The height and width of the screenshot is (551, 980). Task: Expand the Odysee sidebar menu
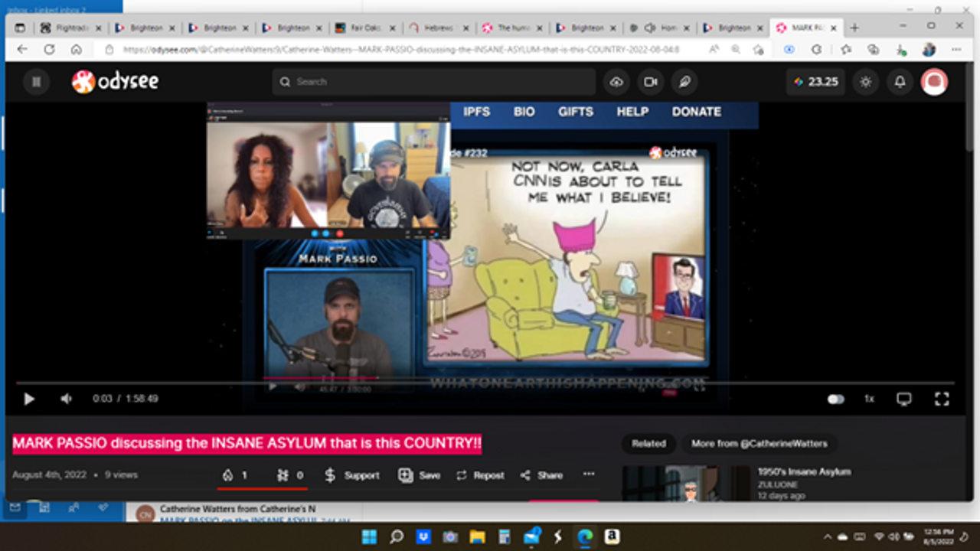pyautogui.click(x=36, y=82)
